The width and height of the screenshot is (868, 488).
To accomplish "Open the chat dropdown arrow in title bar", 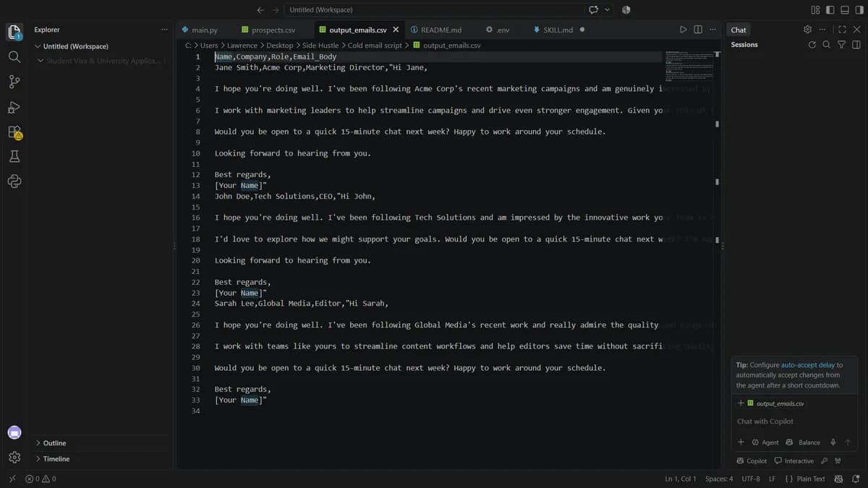I will [x=607, y=10].
